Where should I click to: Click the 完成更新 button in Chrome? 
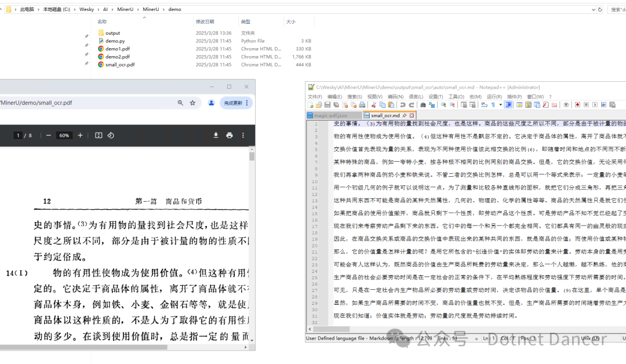232,103
